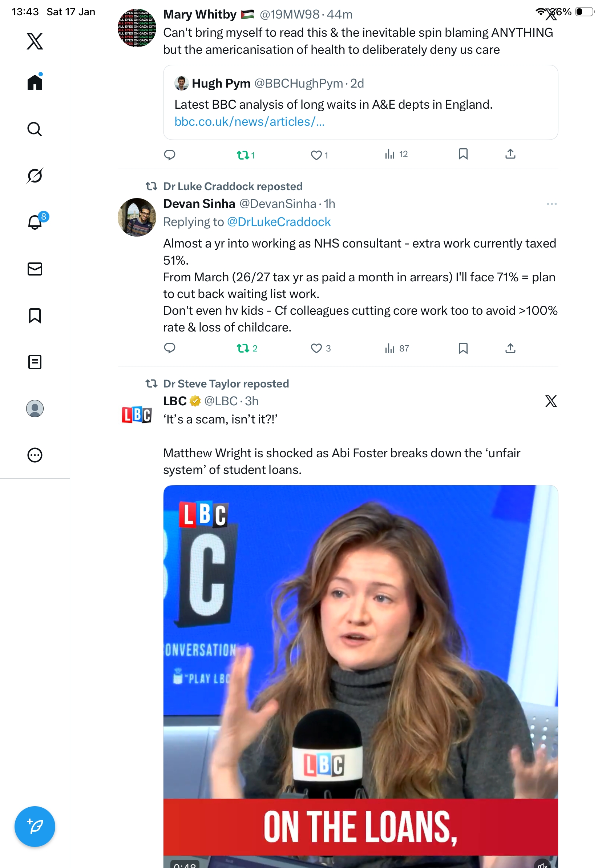606x868 pixels.
Task: Open Profile icon in sidebar
Action: (x=35, y=409)
